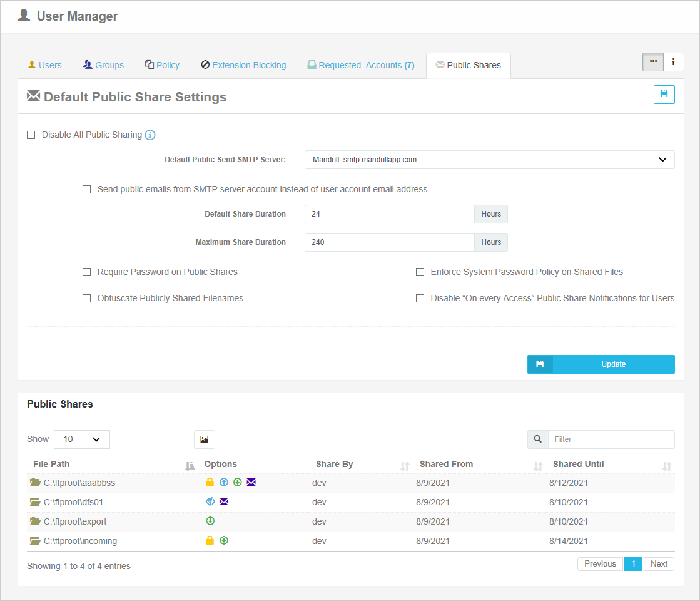Open the Extension Blocking tab
700x601 pixels.
coord(243,65)
